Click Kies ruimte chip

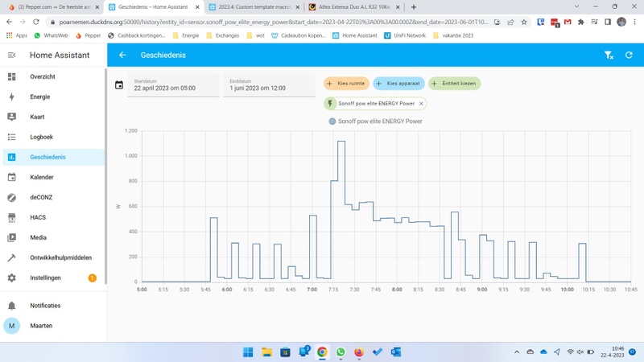click(x=346, y=84)
